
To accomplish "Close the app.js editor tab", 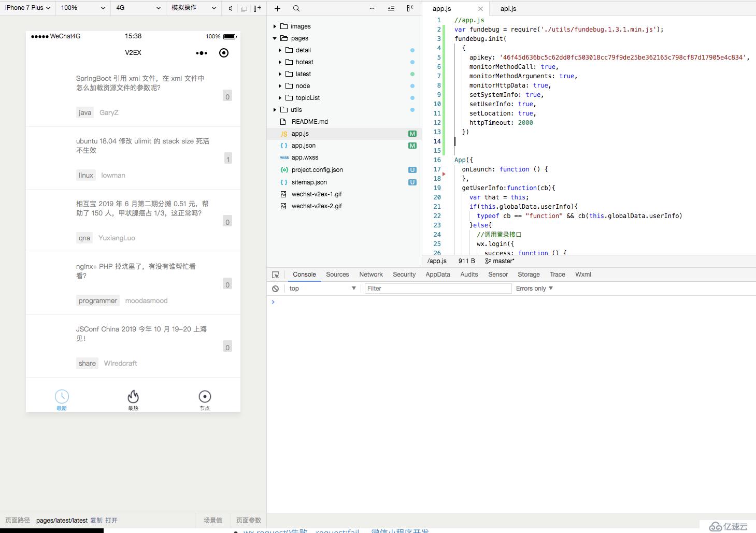I will point(480,9).
